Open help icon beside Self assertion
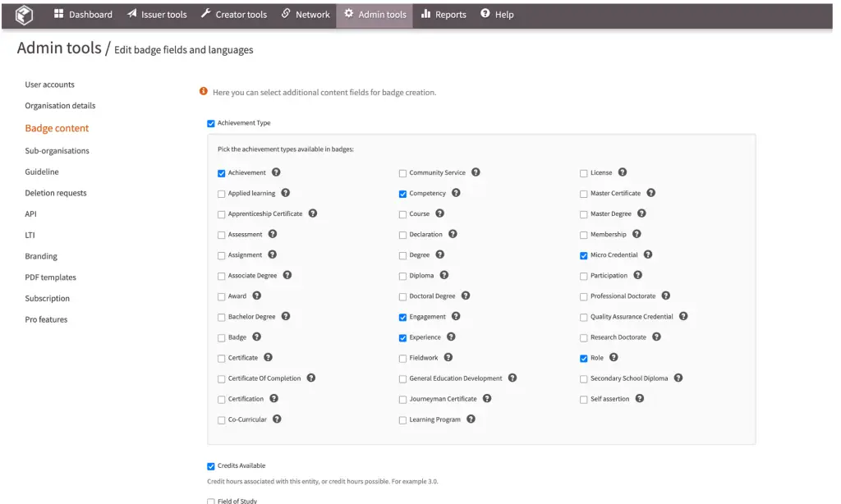The image size is (841, 504). click(639, 398)
